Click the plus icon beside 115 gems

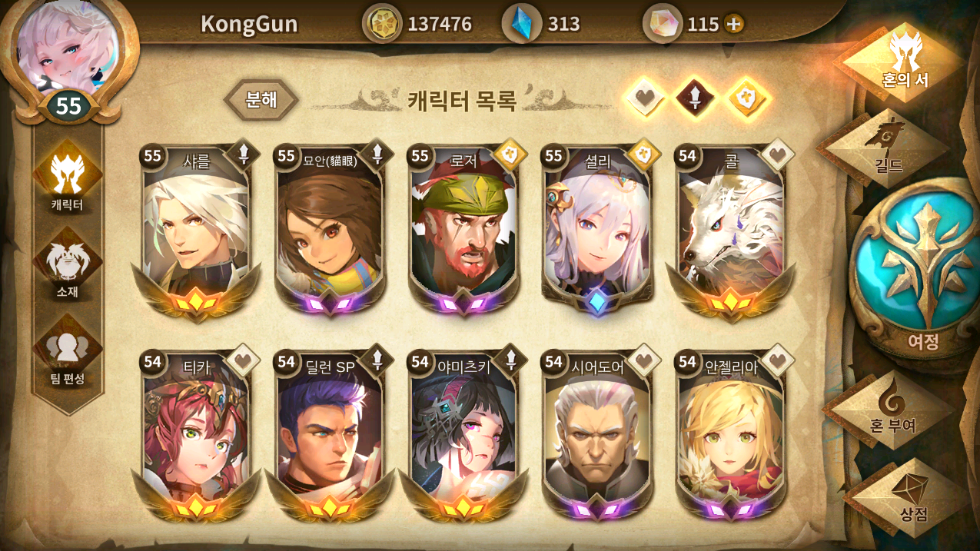(x=733, y=25)
